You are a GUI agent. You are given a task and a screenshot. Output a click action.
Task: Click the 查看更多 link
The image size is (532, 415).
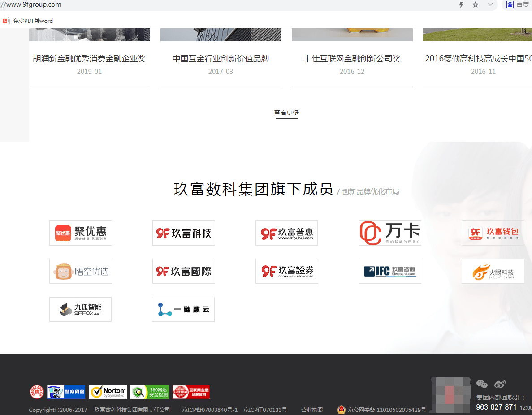tap(286, 112)
